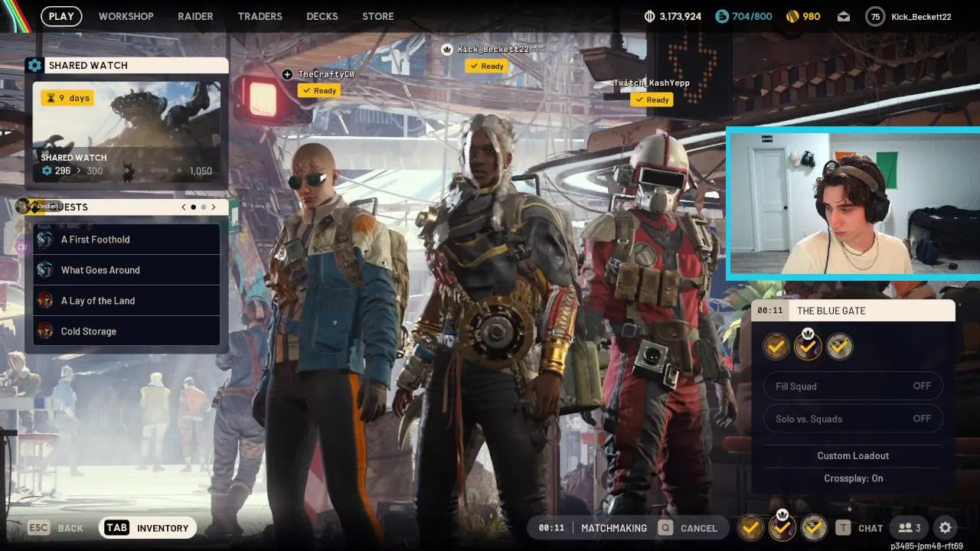Toggle Solo vs. Squads option
The width and height of the screenshot is (980, 551).
(853, 419)
